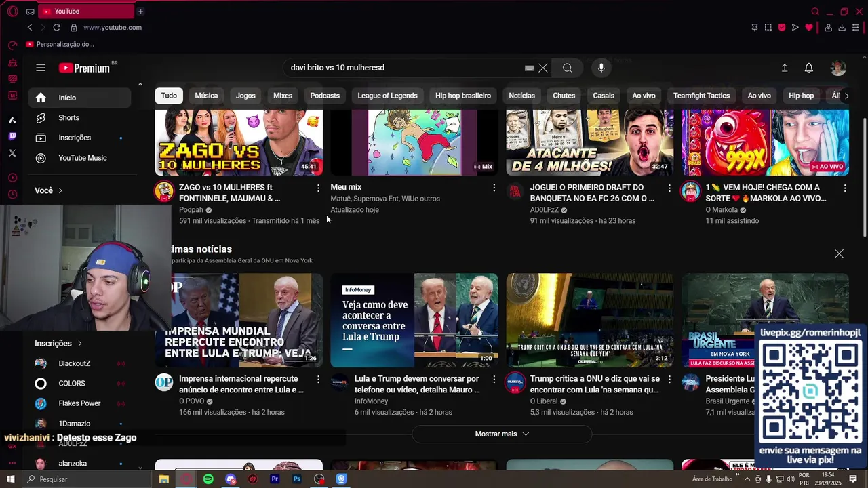Viewport: 868px width, 488px height.
Task: Clear the search box with the X
Action: pos(543,68)
